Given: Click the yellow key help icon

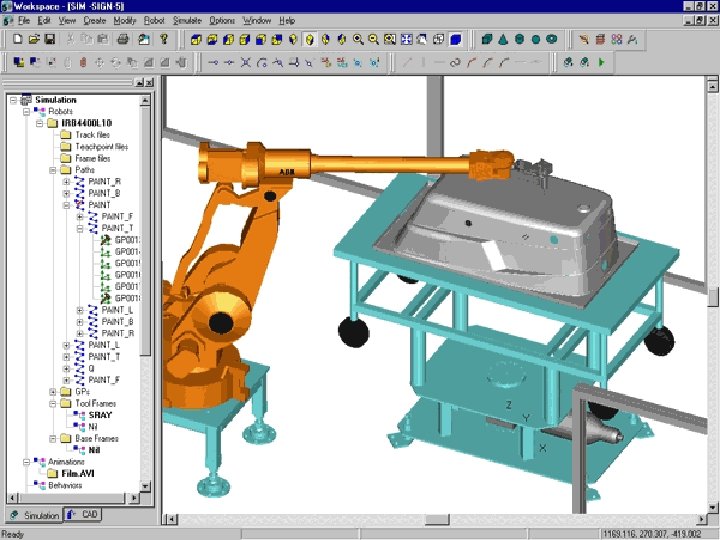Looking at the screenshot, I should (164, 39).
